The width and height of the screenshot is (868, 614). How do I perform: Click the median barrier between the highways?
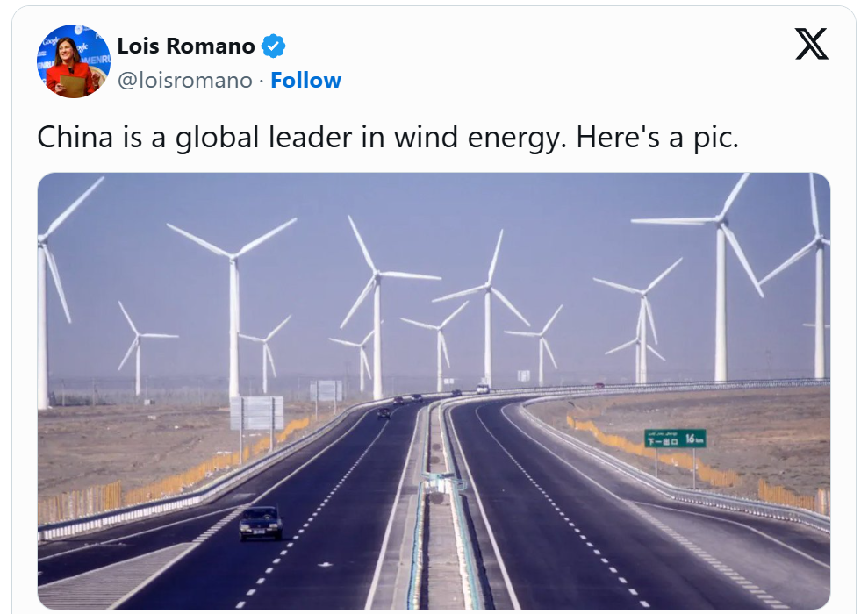[436, 491]
